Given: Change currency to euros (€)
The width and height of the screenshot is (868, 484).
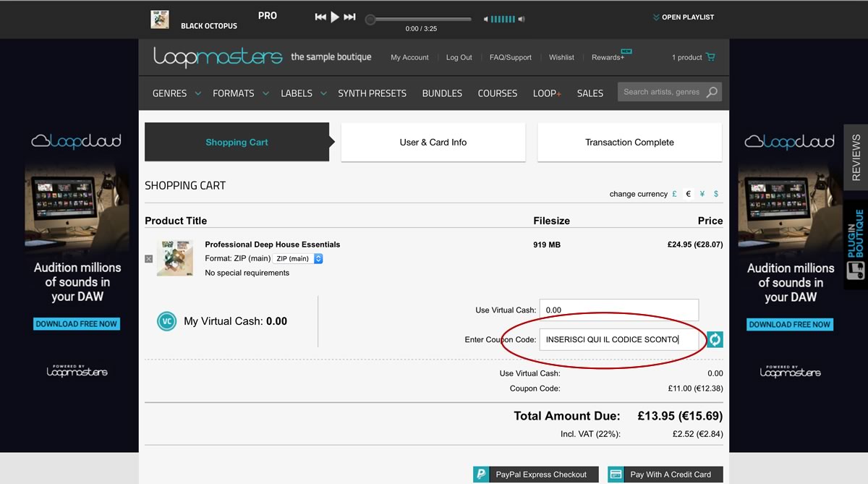Looking at the screenshot, I should [x=689, y=194].
